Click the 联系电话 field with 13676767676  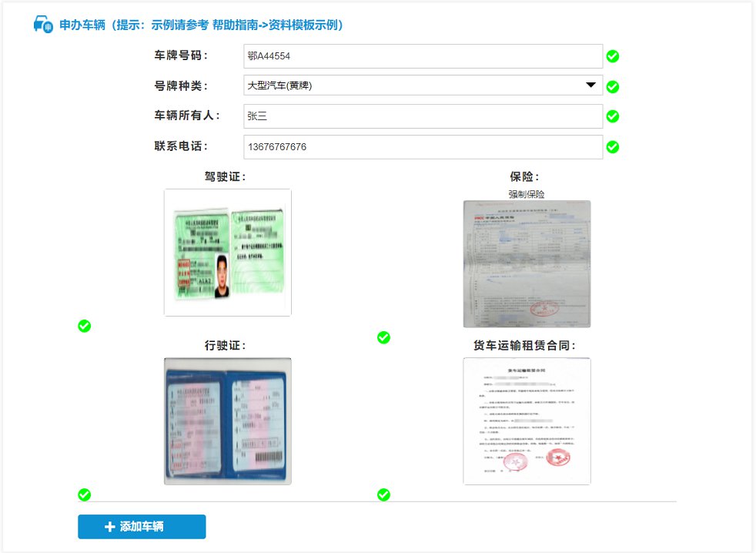[422, 146]
